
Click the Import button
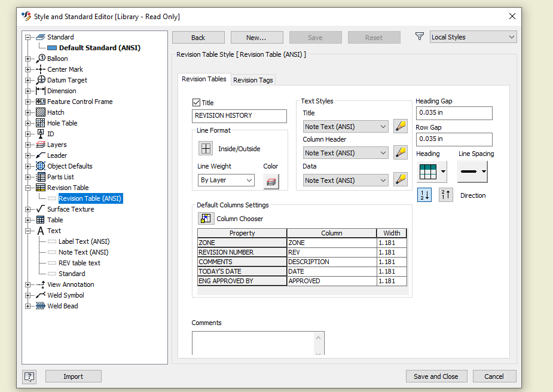tap(73, 376)
